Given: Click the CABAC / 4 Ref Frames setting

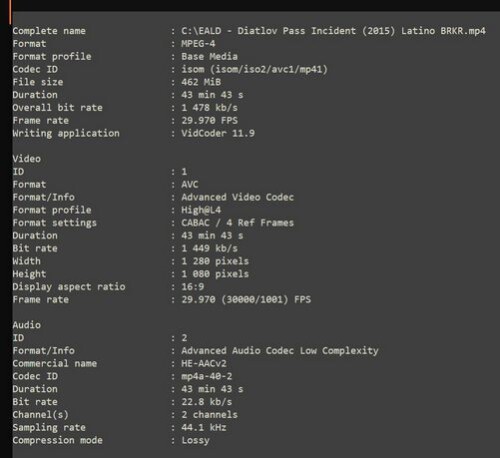Looking at the screenshot, I should click(x=237, y=223).
